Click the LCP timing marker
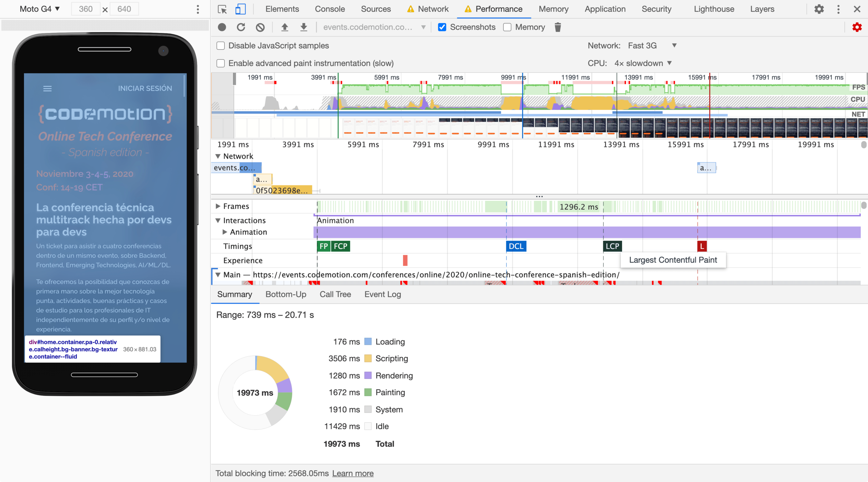 (612, 246)
